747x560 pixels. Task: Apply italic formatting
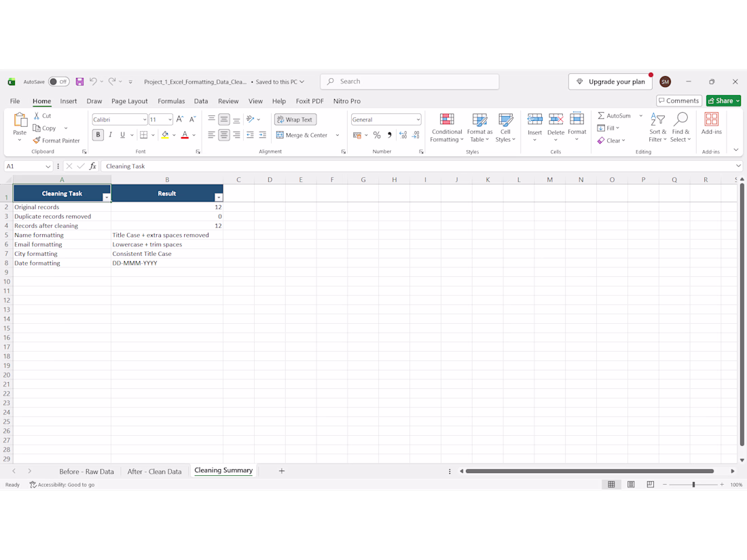tap(110, 135)
